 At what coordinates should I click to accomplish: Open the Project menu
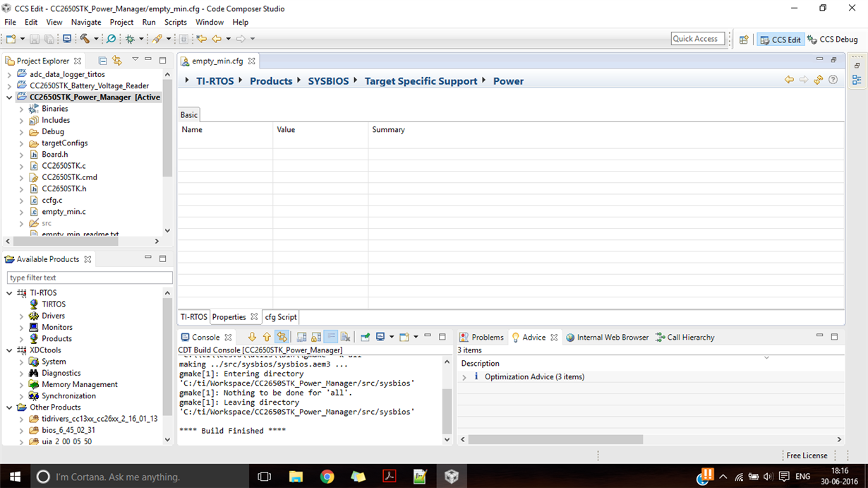click(x=121, y=22)
